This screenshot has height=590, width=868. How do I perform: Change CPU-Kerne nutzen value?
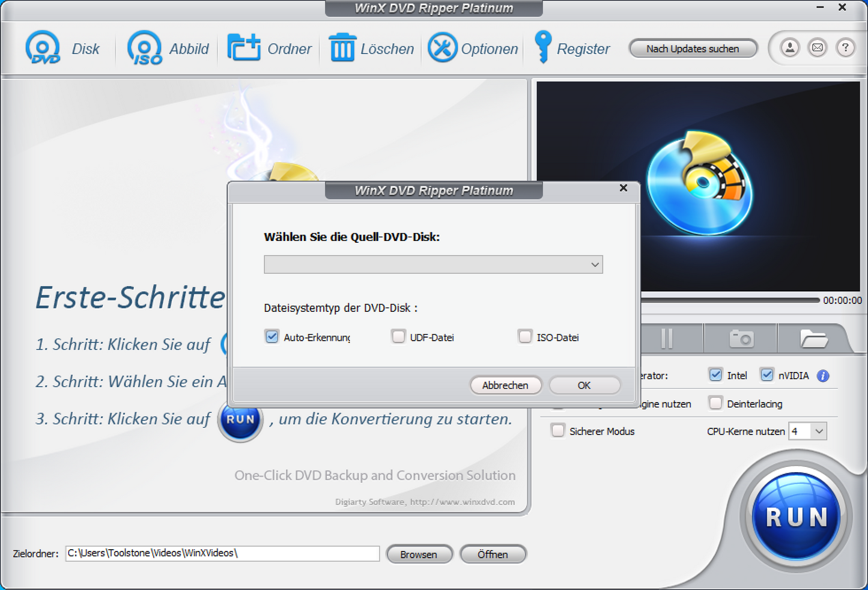click(808, 431)
